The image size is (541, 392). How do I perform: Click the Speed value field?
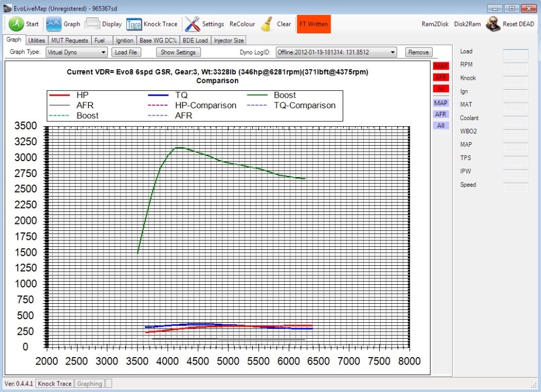(516, 188)
